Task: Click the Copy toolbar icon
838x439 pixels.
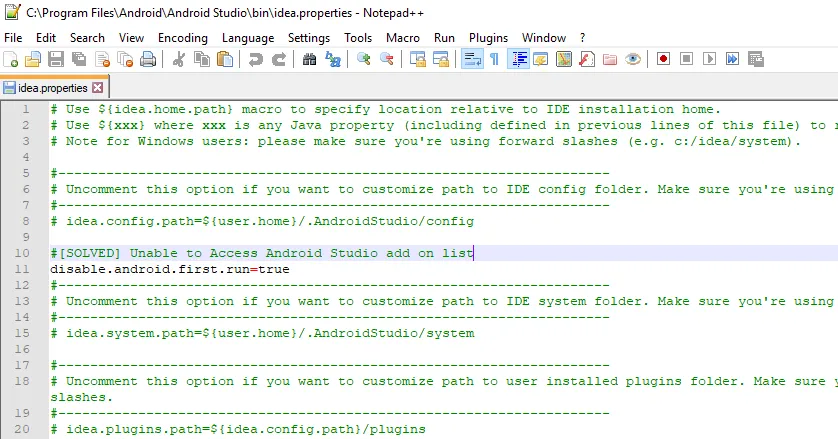Action: pos(201,59)
